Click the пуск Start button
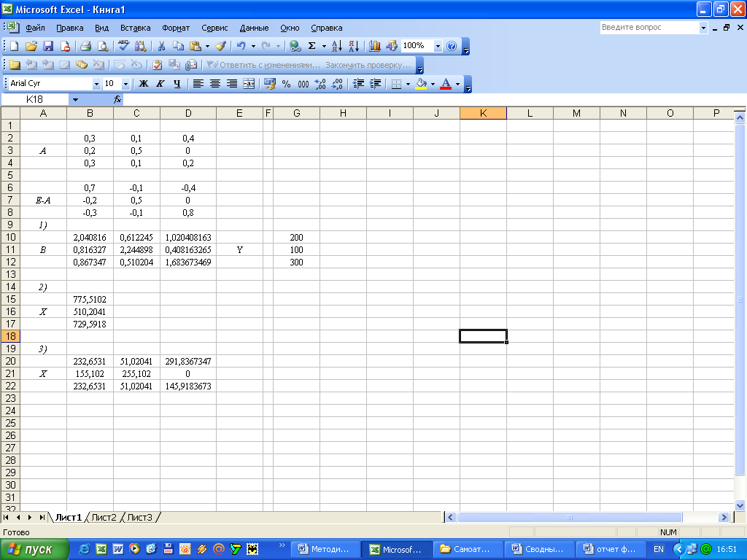The image size is (747, 560). tap(34, 550)
